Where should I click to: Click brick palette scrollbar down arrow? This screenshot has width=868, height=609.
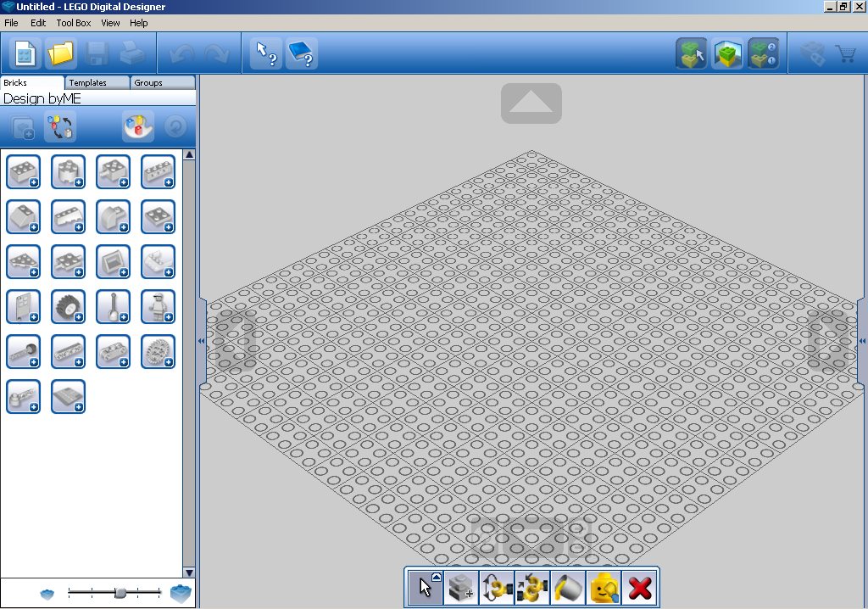tap(189, 573)
